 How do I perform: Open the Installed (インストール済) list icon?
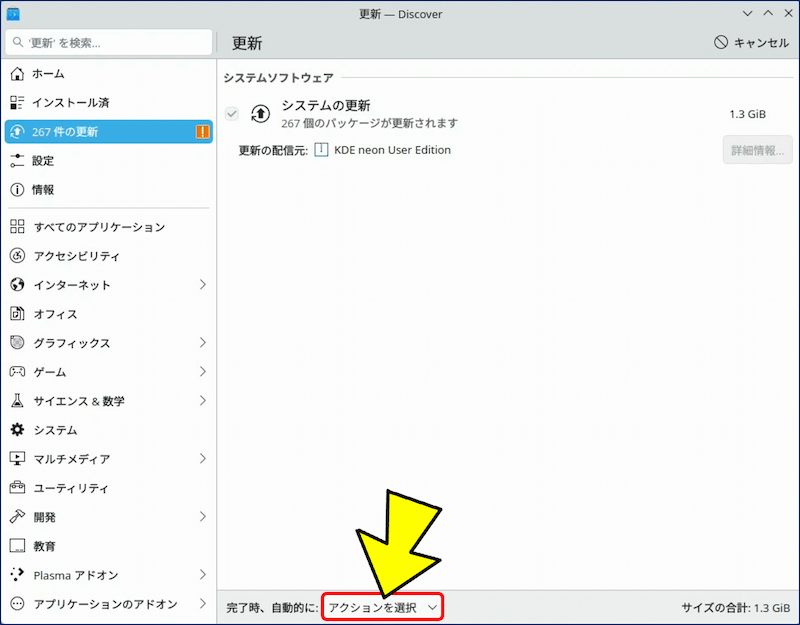(17, 103)
